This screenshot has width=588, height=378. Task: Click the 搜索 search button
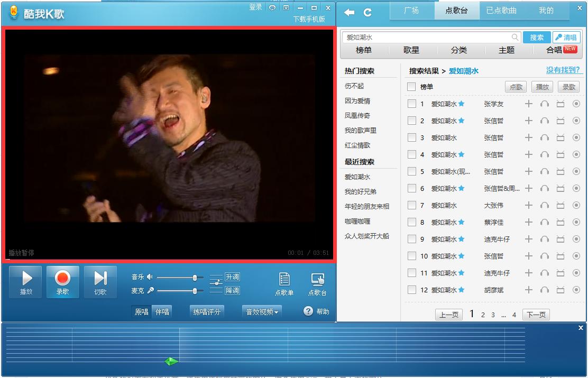coord(536,37)
